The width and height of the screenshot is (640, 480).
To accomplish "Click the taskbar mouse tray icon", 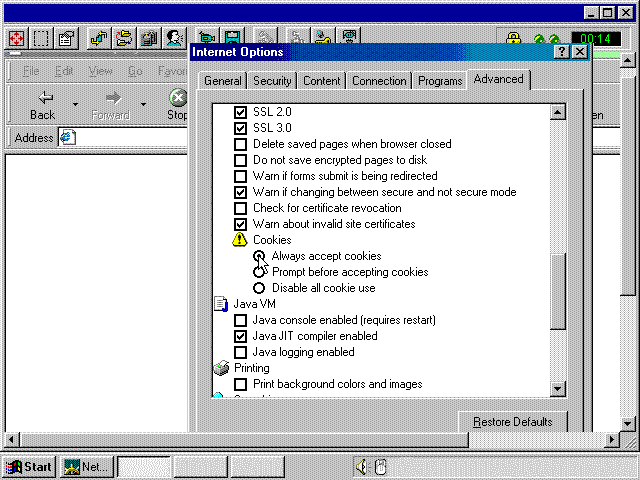I will click(380, 467).
